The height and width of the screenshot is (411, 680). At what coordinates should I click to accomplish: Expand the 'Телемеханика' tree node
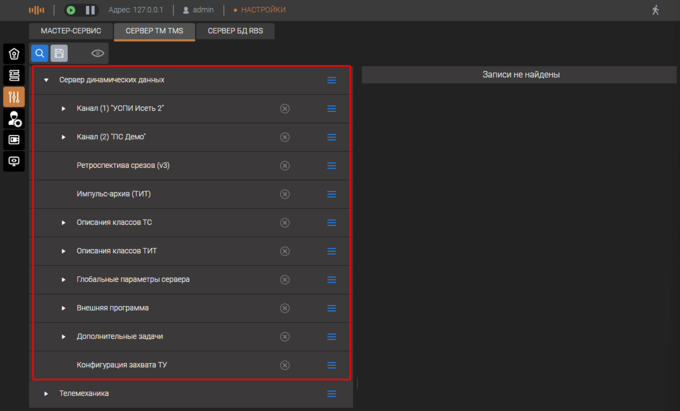coord(46,394)
